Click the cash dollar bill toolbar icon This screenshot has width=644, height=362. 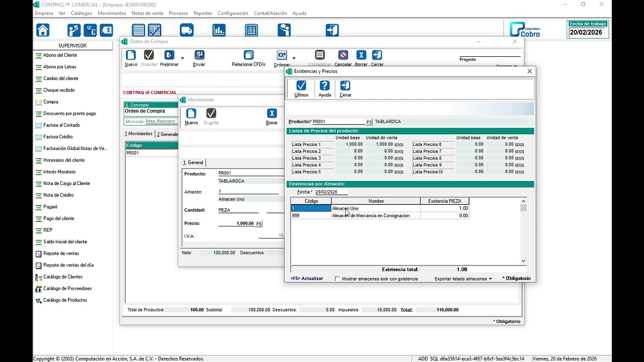pos(106,30)
